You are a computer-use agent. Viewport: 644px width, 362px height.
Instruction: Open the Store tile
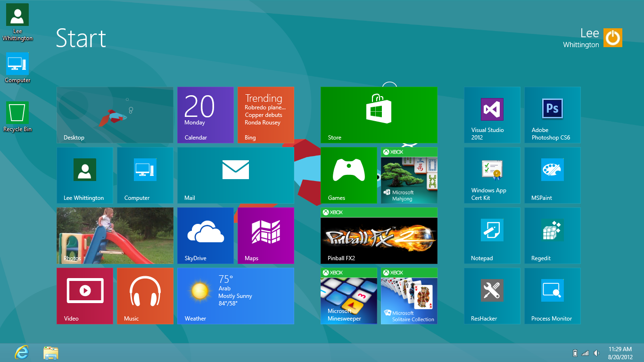point(379,115)
